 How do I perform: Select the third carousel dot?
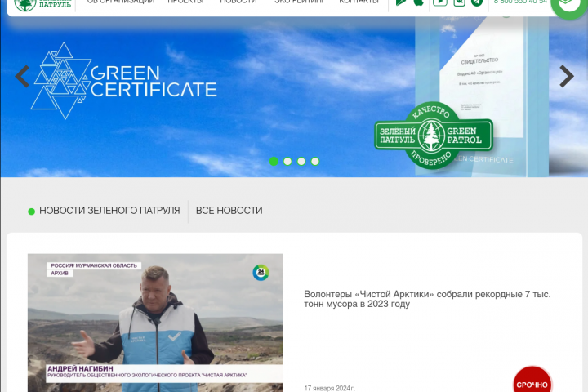(301, 162)
